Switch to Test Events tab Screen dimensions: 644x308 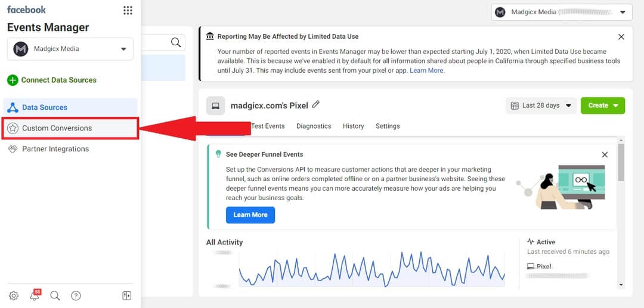tap(268, 126)
